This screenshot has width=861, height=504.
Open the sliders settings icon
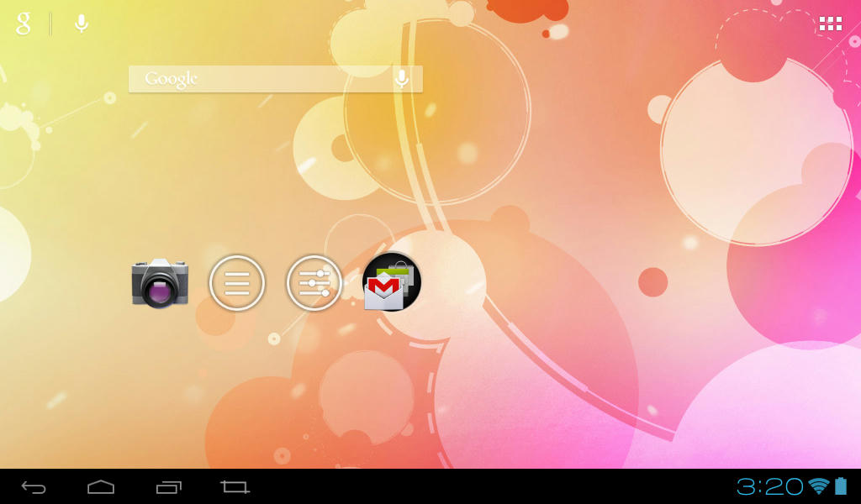314,283
